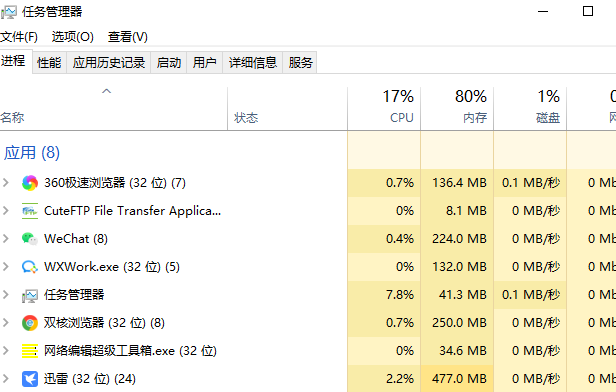616x392 pixels.
Task: Select the 网络编辑超级工具箱.exe yellow icon
Action: [x=30, y=351]
